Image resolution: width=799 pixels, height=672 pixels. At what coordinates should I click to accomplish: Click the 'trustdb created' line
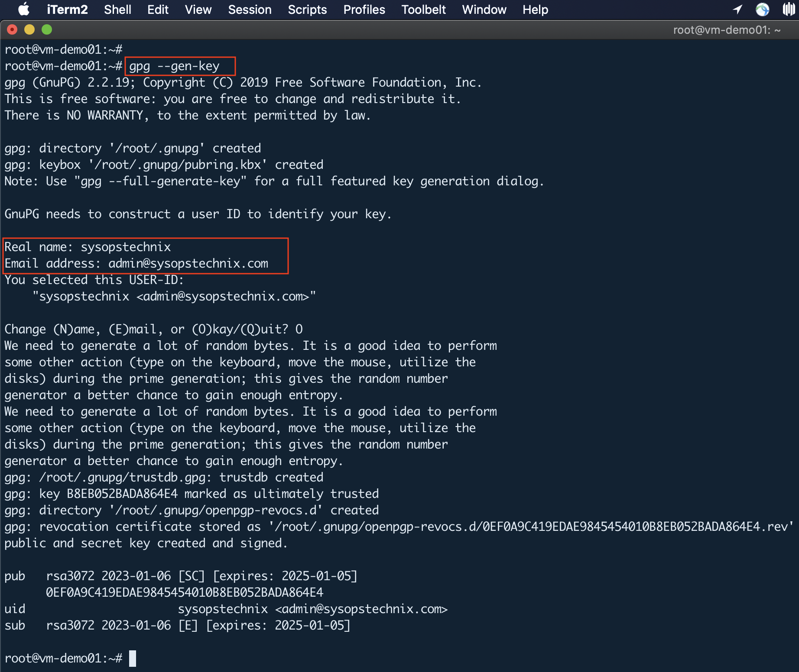(x=164, y=478)
